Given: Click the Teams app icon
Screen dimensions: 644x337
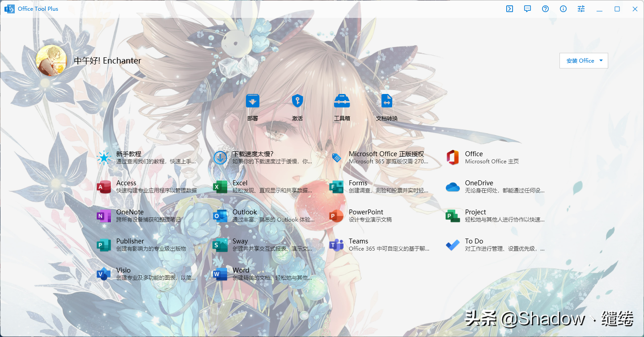Looking at the screenshot, I should (336, 245).
